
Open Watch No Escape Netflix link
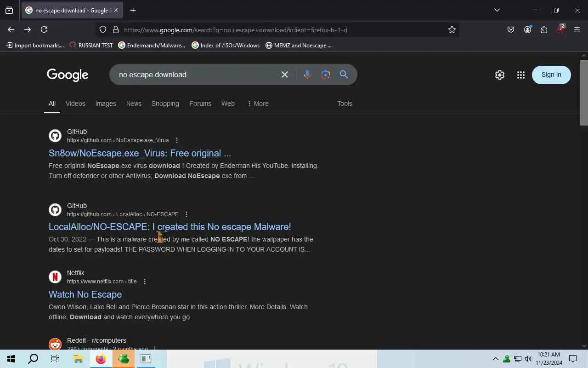(x=85, y=294)
